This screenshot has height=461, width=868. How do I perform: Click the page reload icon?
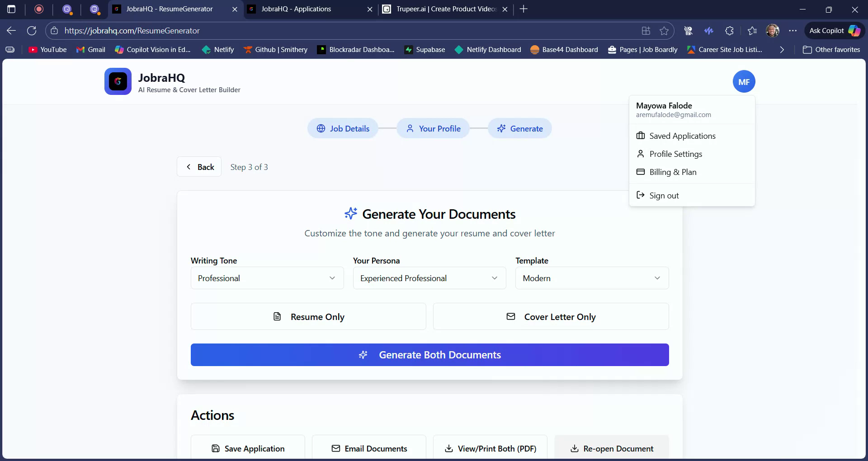coord(32,30)
